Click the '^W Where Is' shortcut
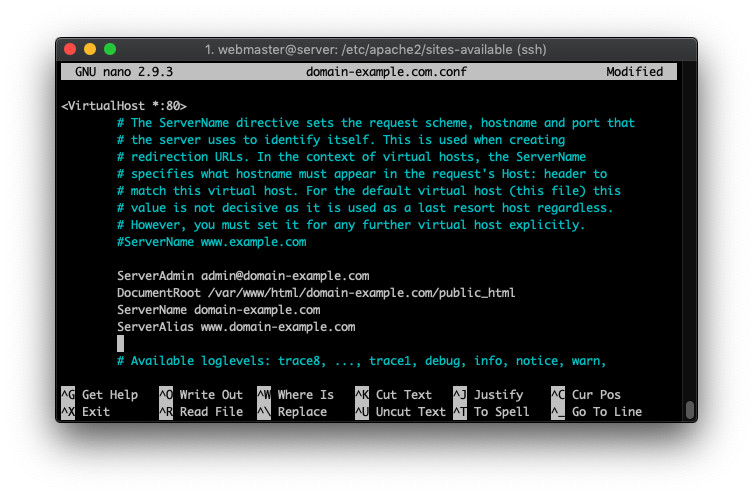The image size is (753, 496). [x=295, y=394]
